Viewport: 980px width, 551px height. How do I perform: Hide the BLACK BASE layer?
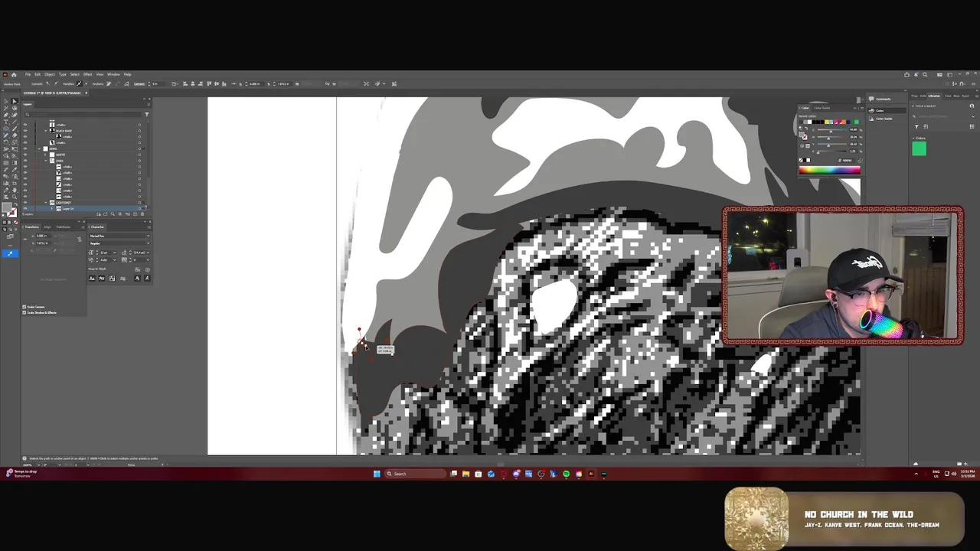25,131
